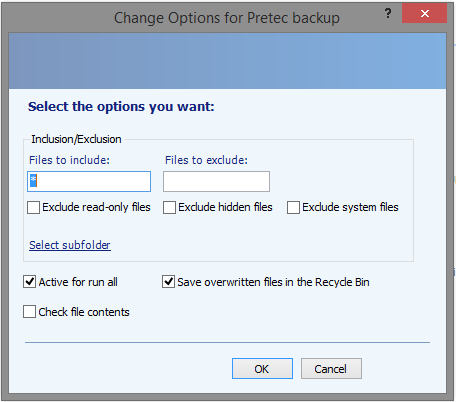Confirm settings with the OK button
Image resolution: width=456 pixels, height=402 pixels.
pos(262,369)
